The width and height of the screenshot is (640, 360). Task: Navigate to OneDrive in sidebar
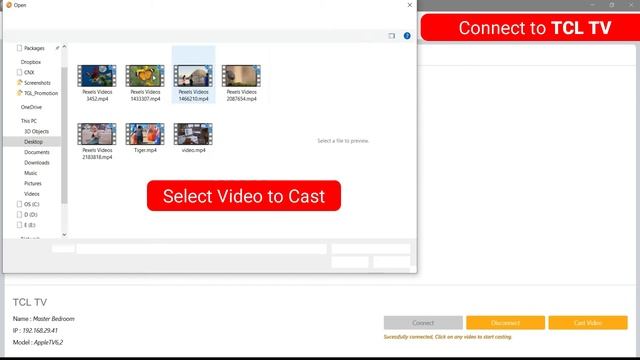tap(31, 107)
